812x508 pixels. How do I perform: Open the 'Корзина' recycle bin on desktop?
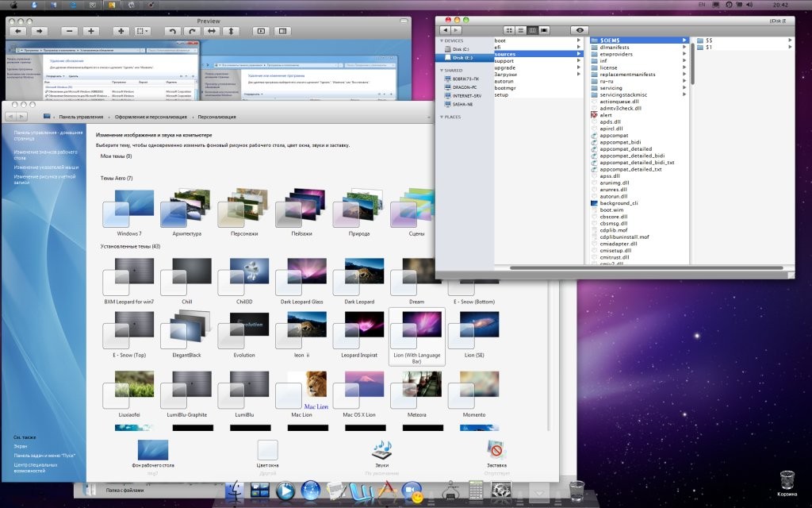click(787, 483)
